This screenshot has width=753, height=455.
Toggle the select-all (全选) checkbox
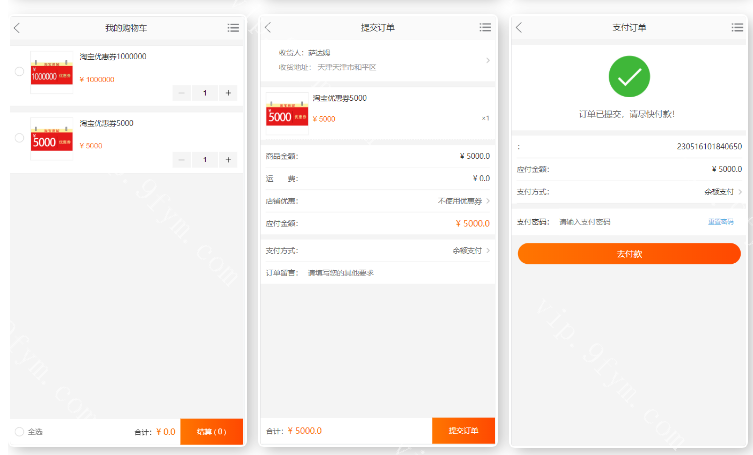(19, 432)
